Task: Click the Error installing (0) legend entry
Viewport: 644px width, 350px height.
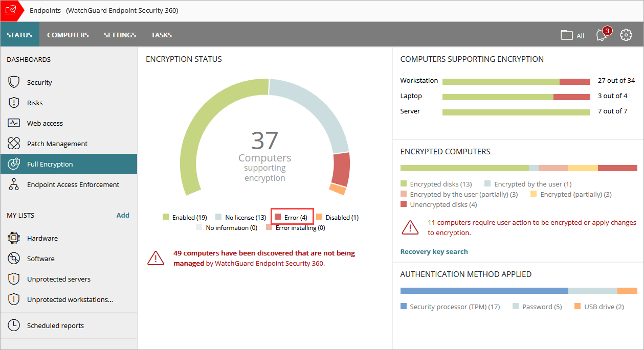Action: [x=296, y=227]
